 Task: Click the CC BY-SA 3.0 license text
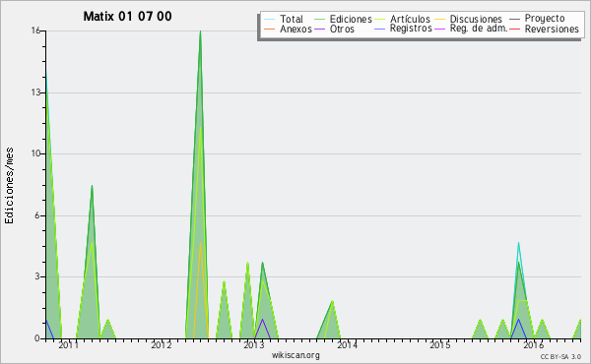pyautogui.click(x=560, y=356)
